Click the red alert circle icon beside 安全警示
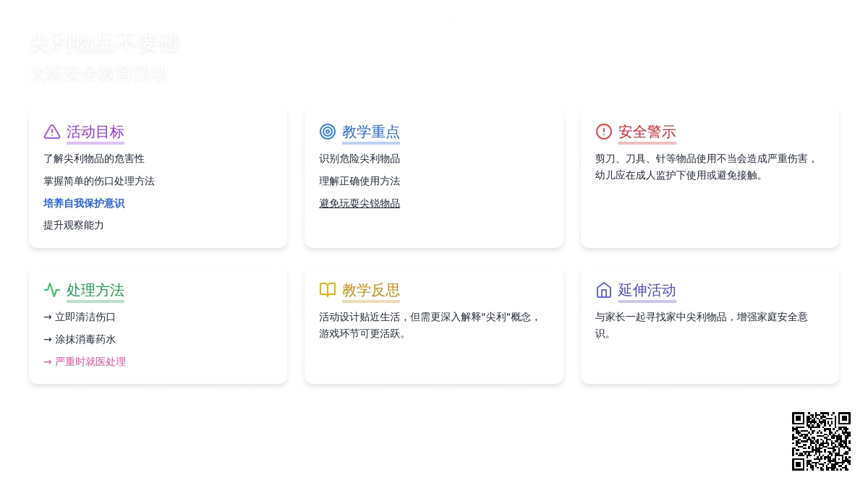Viewport: 868px width, 488px height. [x=604, y=132]
